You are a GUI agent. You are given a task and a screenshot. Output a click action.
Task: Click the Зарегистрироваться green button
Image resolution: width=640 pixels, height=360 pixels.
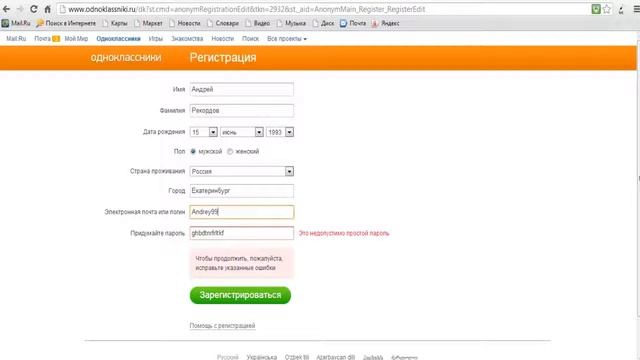(240, 295)
